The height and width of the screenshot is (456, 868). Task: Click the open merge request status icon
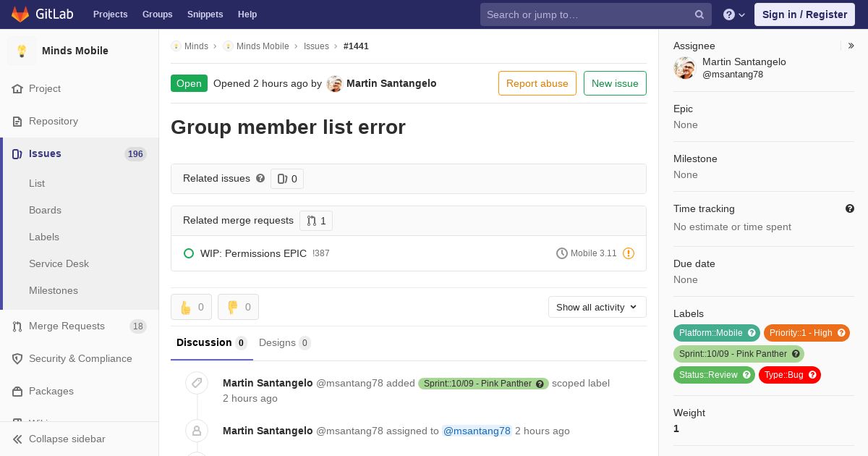(189, 253)
